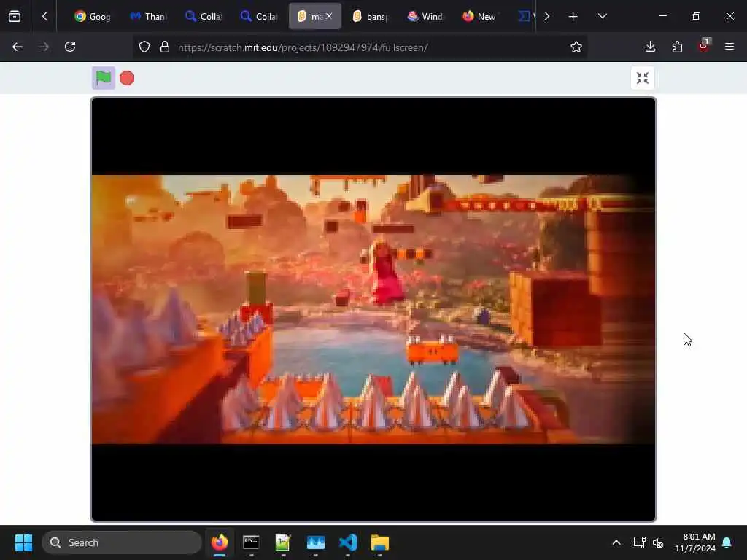Image resolution: width=747 pixels, height=560 pixels.
Task: Click the muted volume tray icon
Action: click(658, 542)
